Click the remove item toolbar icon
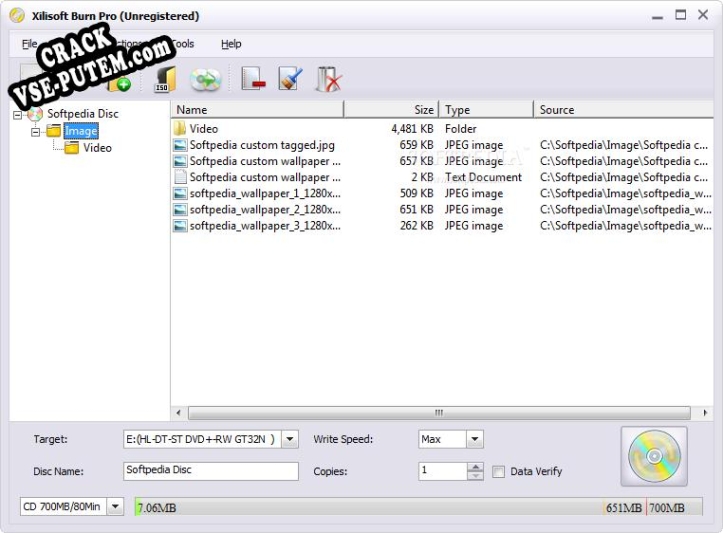The height and width of the screenshot is (533, 723). tap(253, 80)
